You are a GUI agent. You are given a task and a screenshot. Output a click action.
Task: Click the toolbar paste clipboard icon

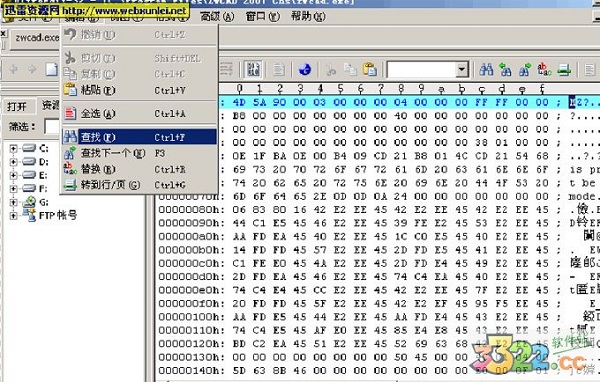tap(370, 70)
